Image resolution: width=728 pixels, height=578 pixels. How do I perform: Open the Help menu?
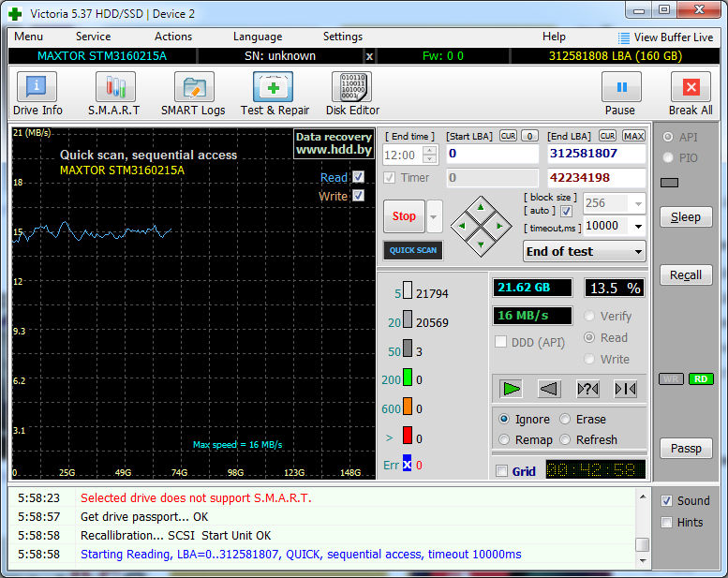554,37
